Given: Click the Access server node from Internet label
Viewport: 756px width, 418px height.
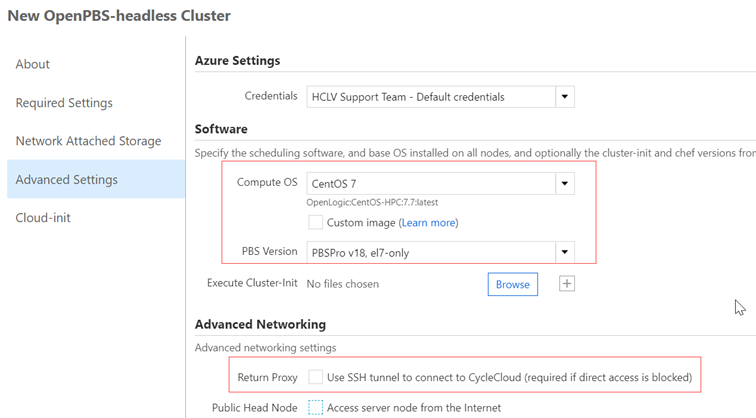Looking at the screenshot, I should [414, 407].
